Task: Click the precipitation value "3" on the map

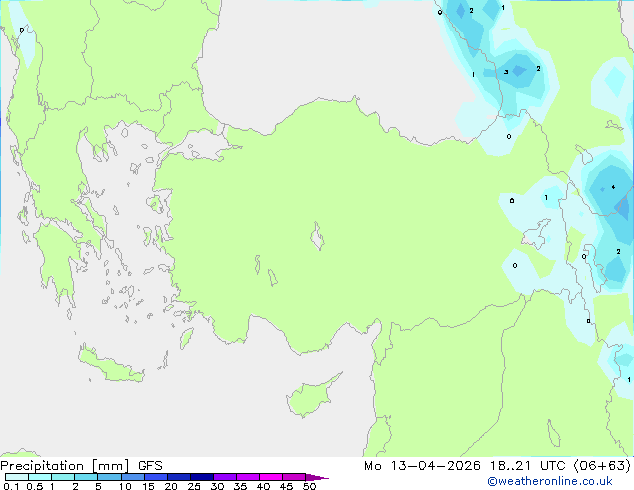Action: coord(506,72)
